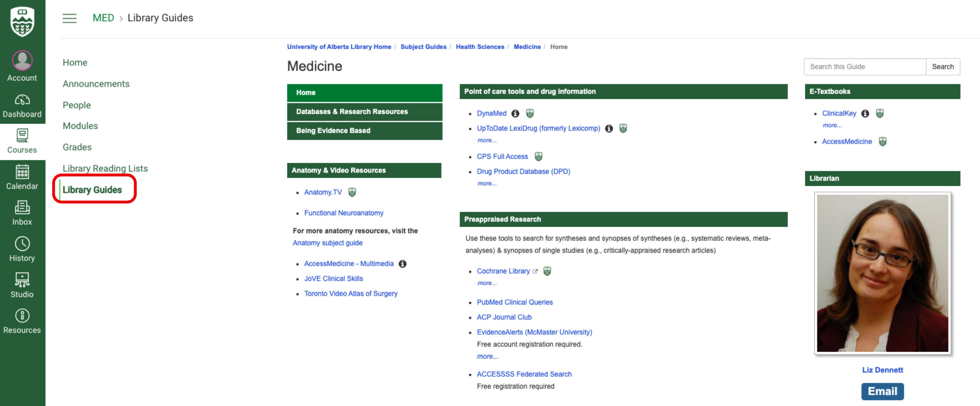The width and height of the screenshot is (980, 406).
Task: Follow the Health Sciences breadcrumb
Action: (480, 47)
